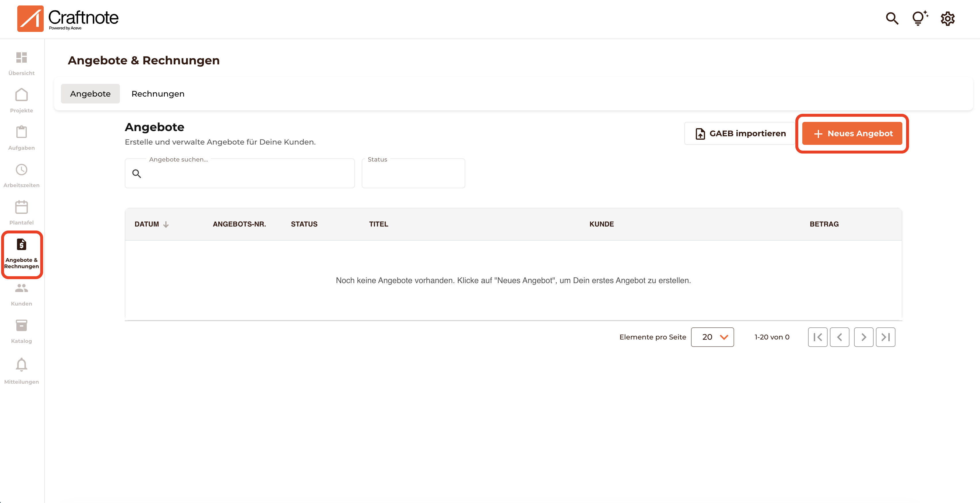Click the global search magnifier icon

892,18
